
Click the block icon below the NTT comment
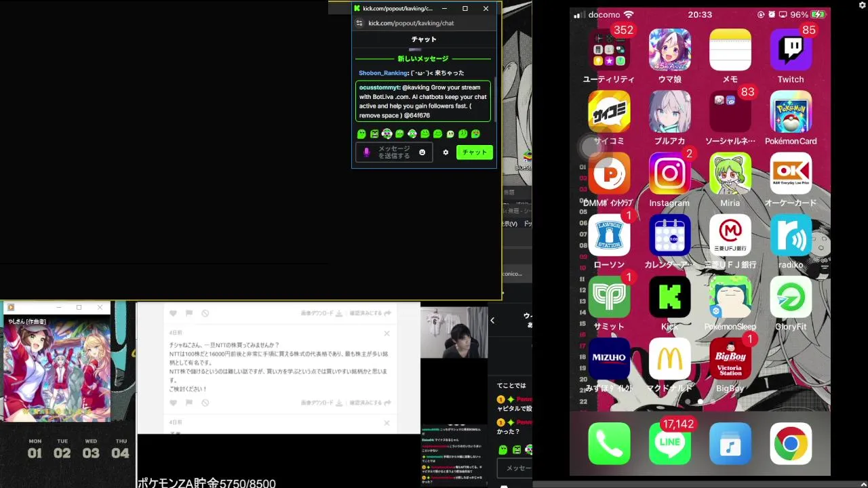coord(205,403)
